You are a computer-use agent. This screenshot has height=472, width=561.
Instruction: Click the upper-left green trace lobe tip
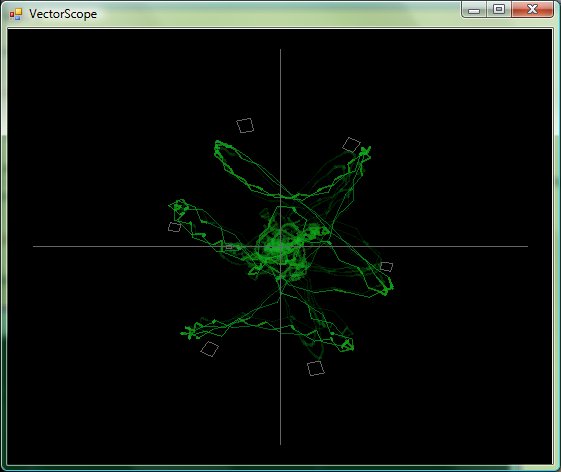[x=218, y=145]
